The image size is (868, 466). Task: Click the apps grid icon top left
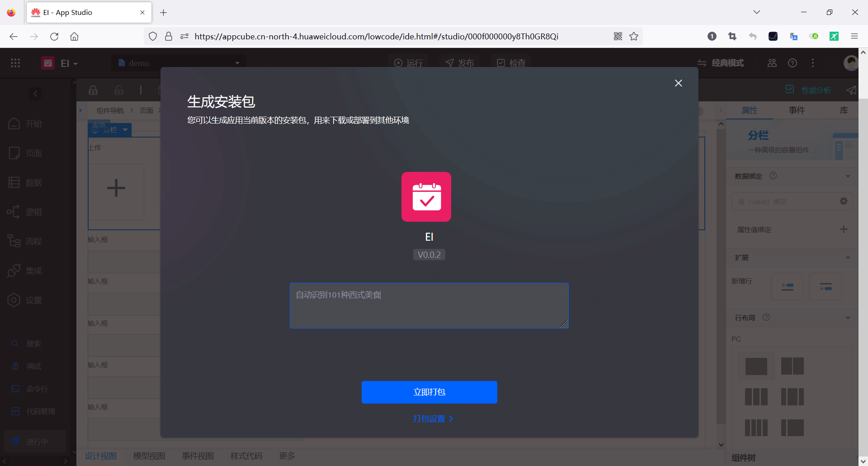click(15, 63)
